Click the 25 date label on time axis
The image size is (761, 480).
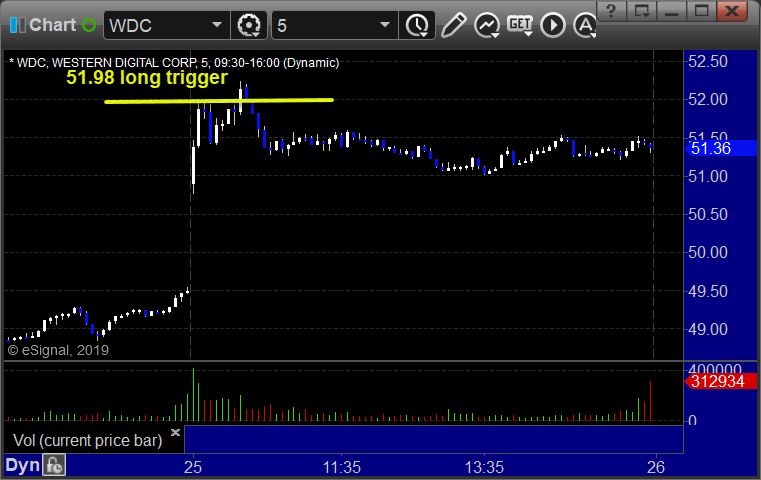pyautogui.click(x=193, y=467)
